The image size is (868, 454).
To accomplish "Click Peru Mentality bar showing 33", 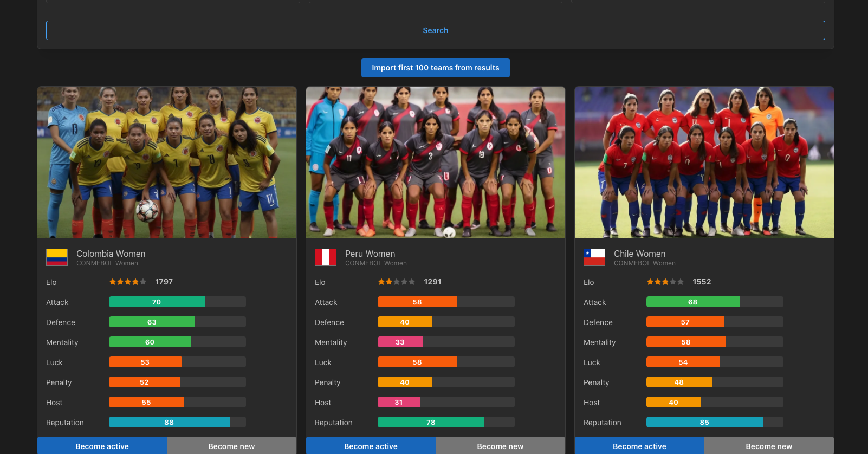I will (x=446, y=342).
